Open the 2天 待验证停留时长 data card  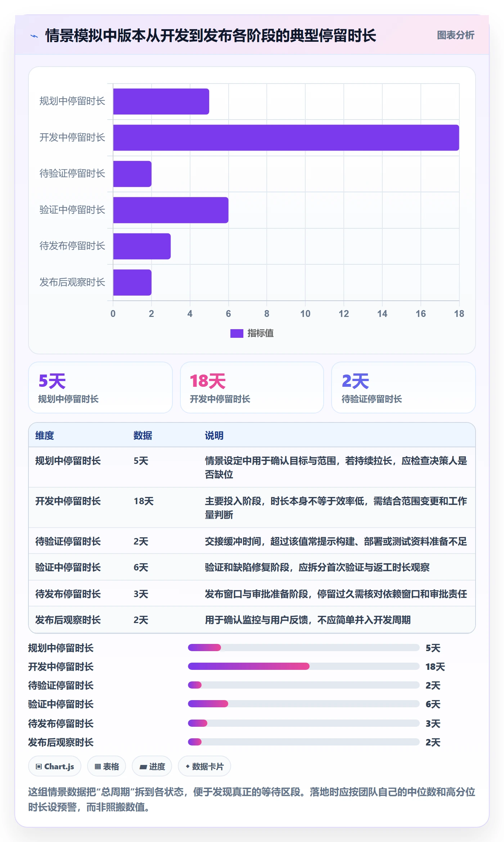click(x=404, y=388)
